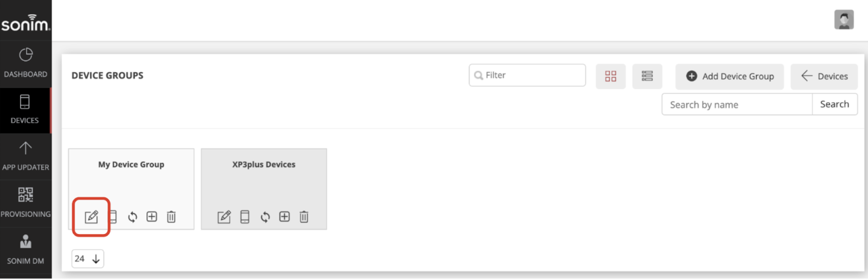Viewport: 868px width, 279px height.
Task: View devices in XP3plus Devices group
Action: click(x=245, y=217)
